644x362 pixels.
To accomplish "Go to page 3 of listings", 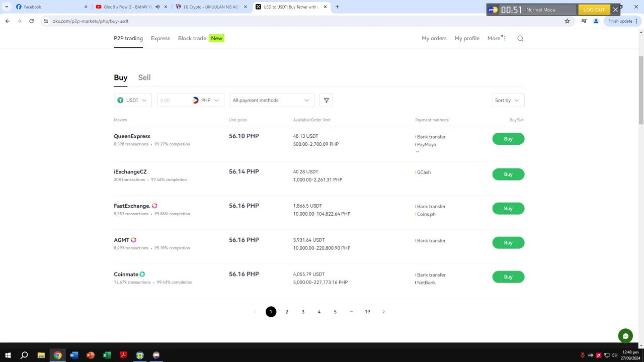I will pyautogui.click(x=303, y=312).
